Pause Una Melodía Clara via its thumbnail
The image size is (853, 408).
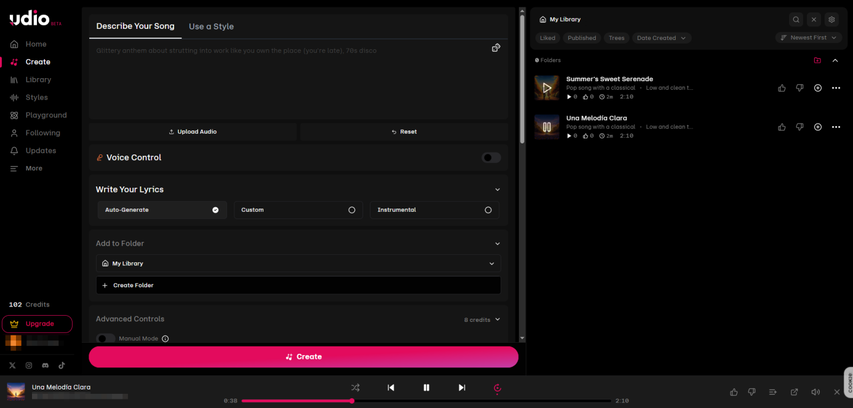coord(547,127)
